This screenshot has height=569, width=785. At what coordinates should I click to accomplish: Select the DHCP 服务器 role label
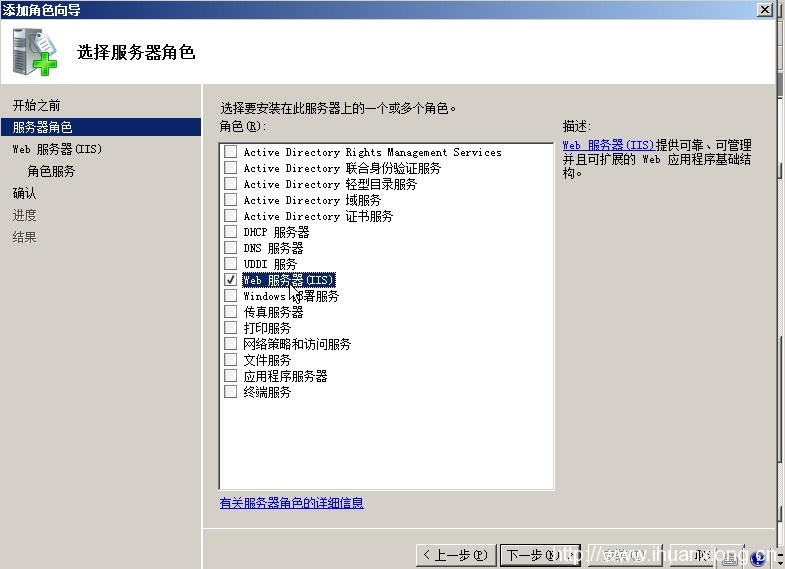[276, 232]
